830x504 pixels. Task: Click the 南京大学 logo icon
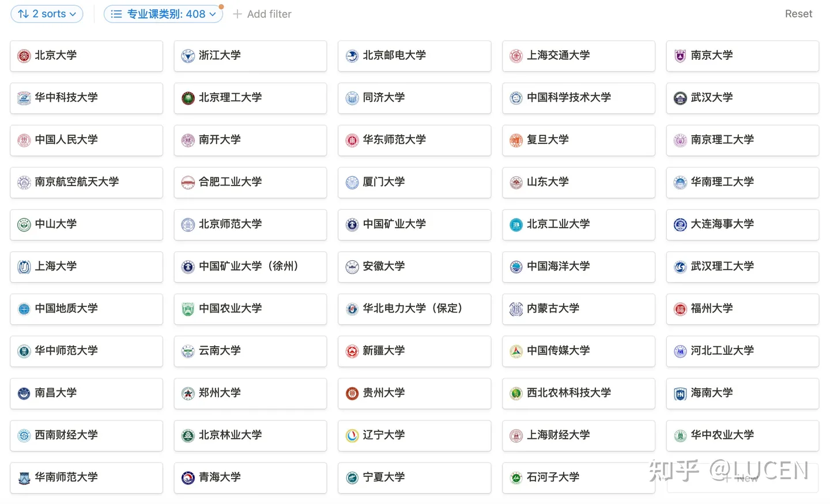point(680,56)
